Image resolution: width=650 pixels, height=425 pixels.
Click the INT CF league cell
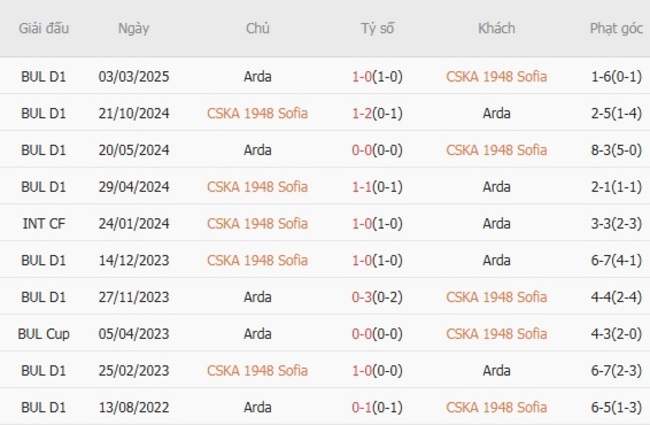pyautogui.click(x=44, y=223)
